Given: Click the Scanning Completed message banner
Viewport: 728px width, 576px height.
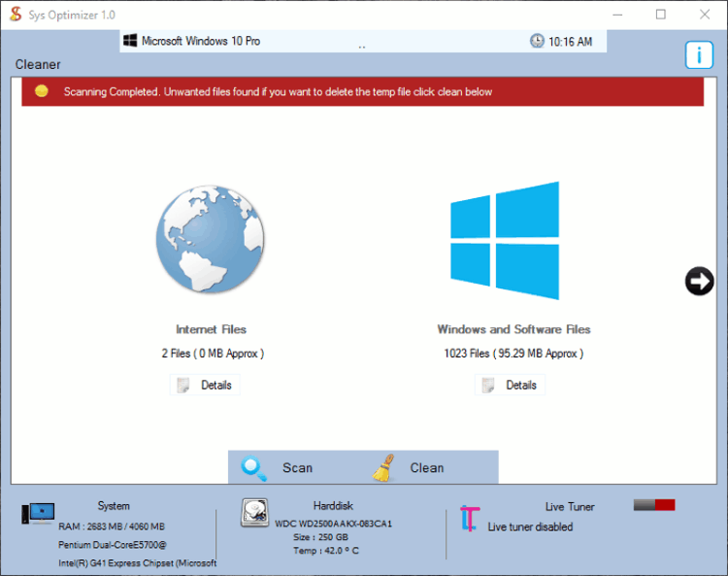Looking at the screenshot, I should coord(363,91).
